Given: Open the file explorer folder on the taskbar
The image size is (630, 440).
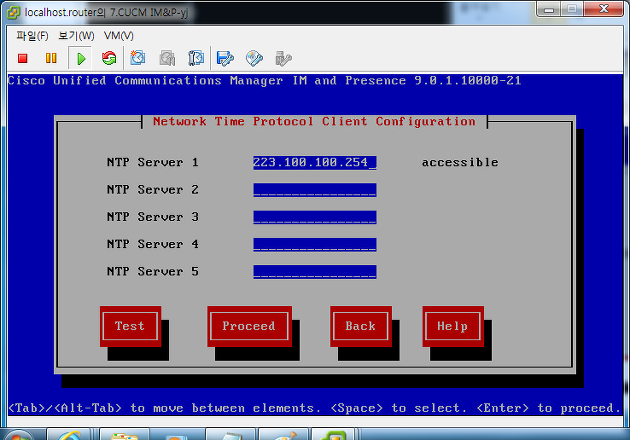Looking at the screenshot, I should tap(125, 436).
